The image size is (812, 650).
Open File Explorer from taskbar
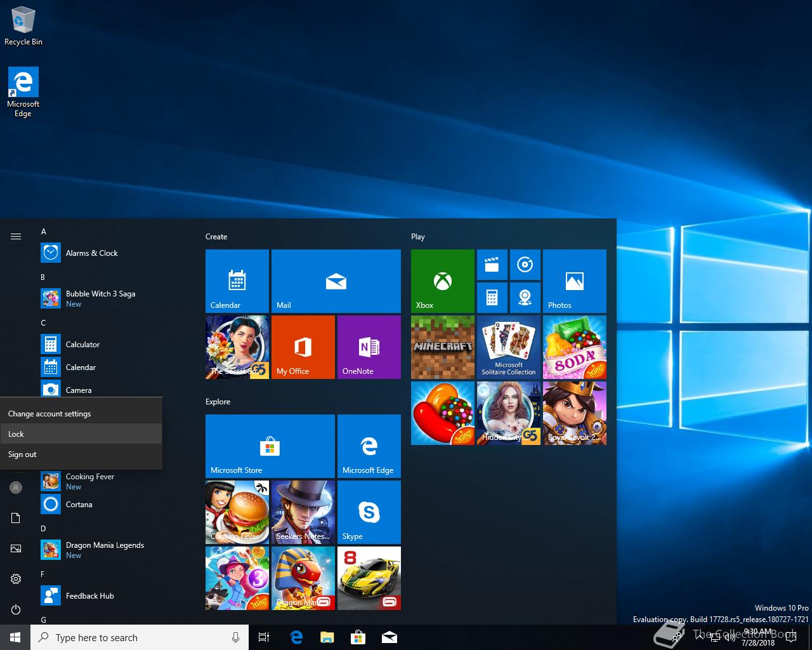327,637
